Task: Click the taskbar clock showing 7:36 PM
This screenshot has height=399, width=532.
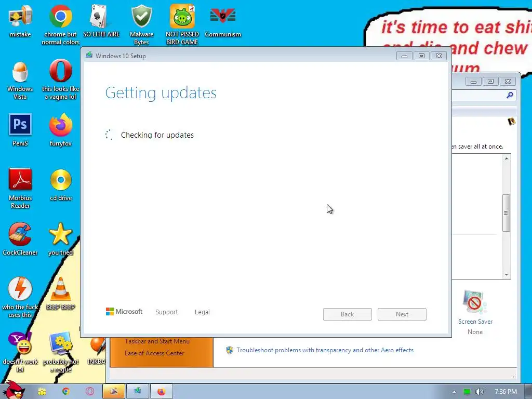Action: (506, 392)
